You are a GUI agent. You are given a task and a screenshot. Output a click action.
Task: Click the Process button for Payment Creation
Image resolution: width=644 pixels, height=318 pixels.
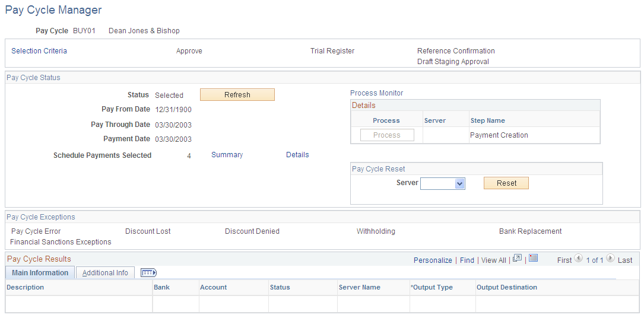387,135
